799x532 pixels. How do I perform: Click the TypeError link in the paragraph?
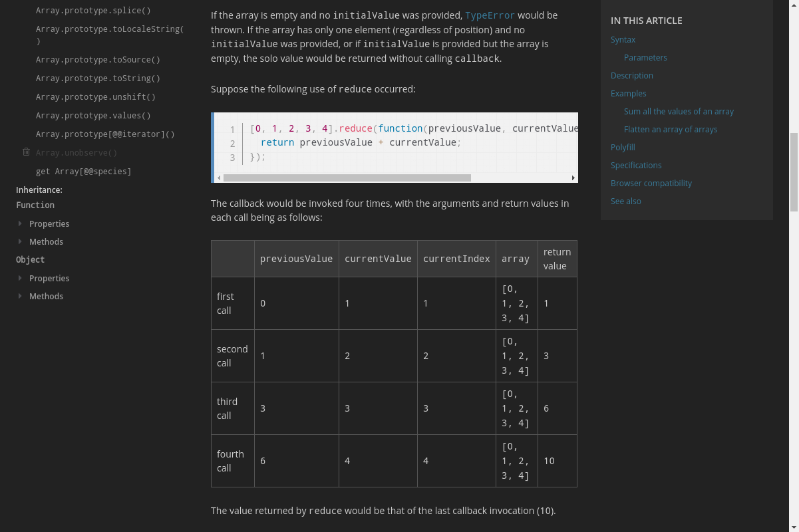coord(490,15)
